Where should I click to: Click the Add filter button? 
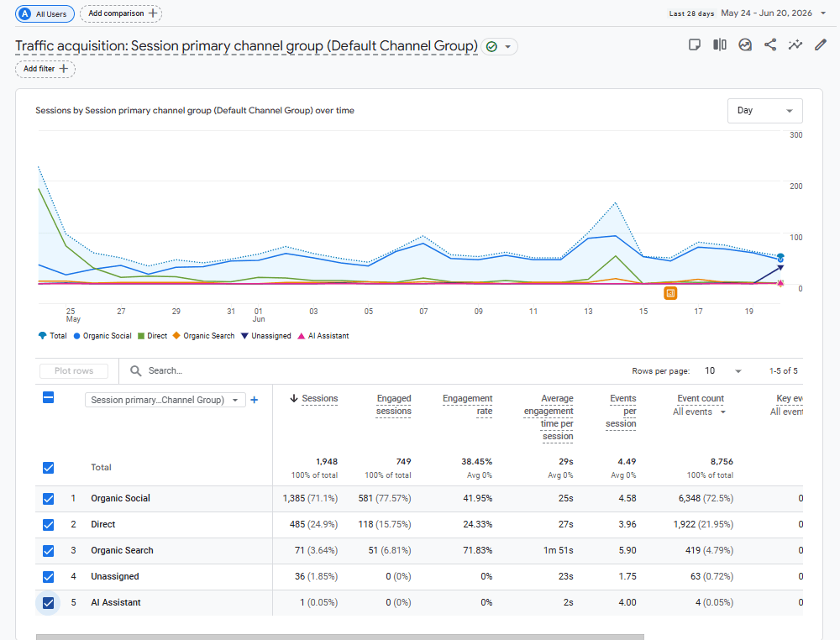45,69
